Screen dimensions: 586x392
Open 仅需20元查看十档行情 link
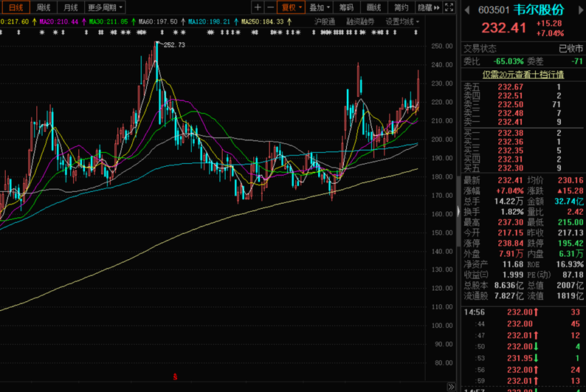(523, 75)
